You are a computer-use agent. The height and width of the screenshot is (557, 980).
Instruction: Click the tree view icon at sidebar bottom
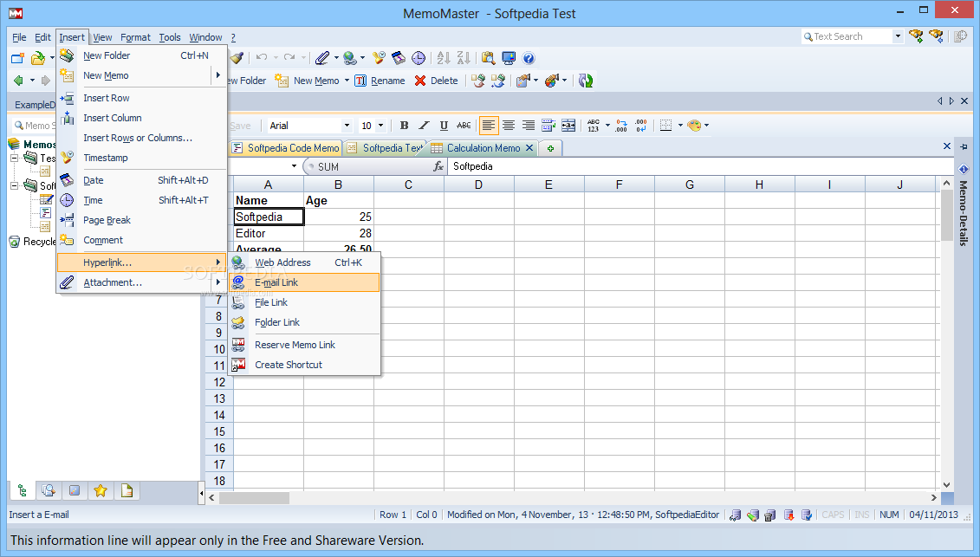[x=23, y=491]
